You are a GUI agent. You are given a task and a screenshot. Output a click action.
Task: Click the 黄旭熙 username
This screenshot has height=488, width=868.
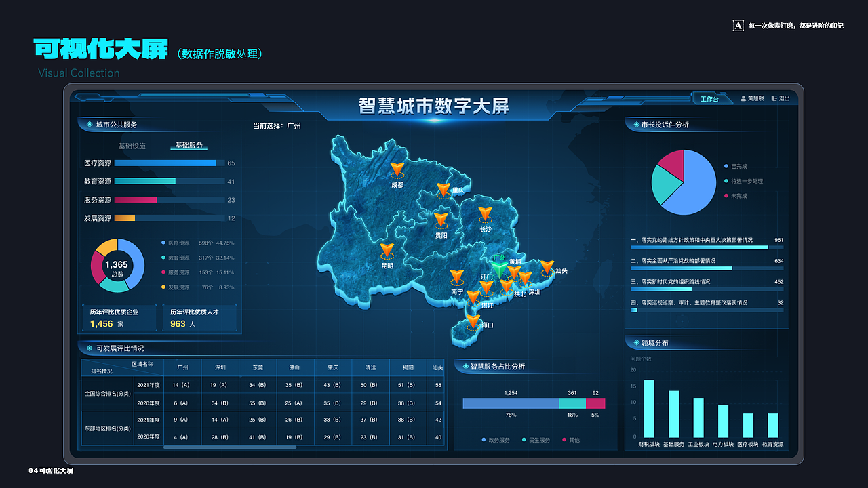click(756, 99)
